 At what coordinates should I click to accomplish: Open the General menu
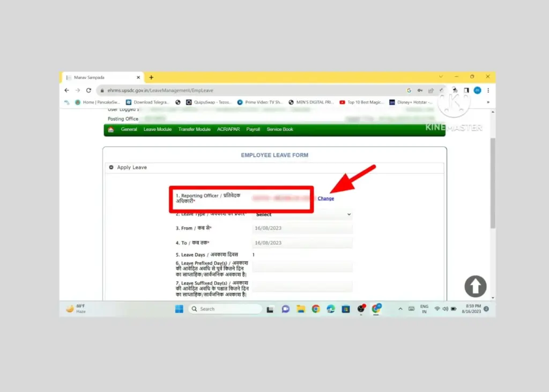tap(129, 129)
